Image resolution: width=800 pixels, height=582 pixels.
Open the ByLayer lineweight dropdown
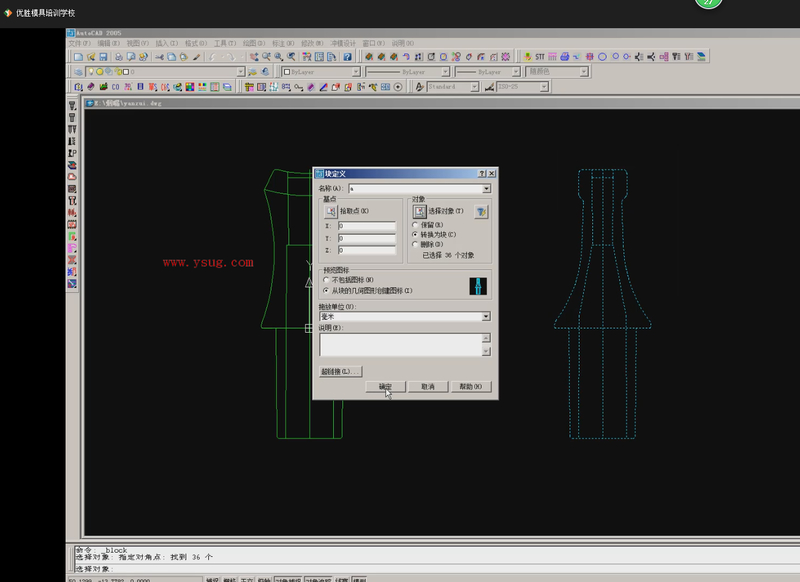click(x=516, y=72)
